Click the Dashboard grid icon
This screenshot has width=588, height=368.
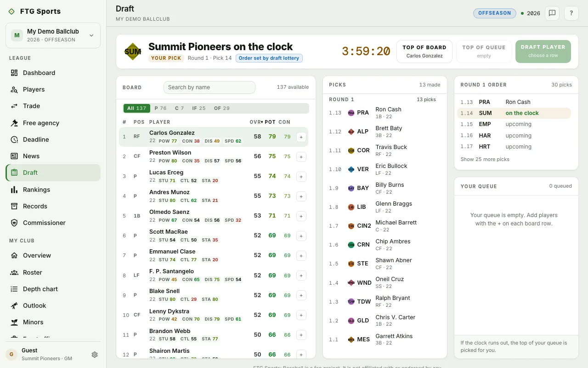coord(14,73)
